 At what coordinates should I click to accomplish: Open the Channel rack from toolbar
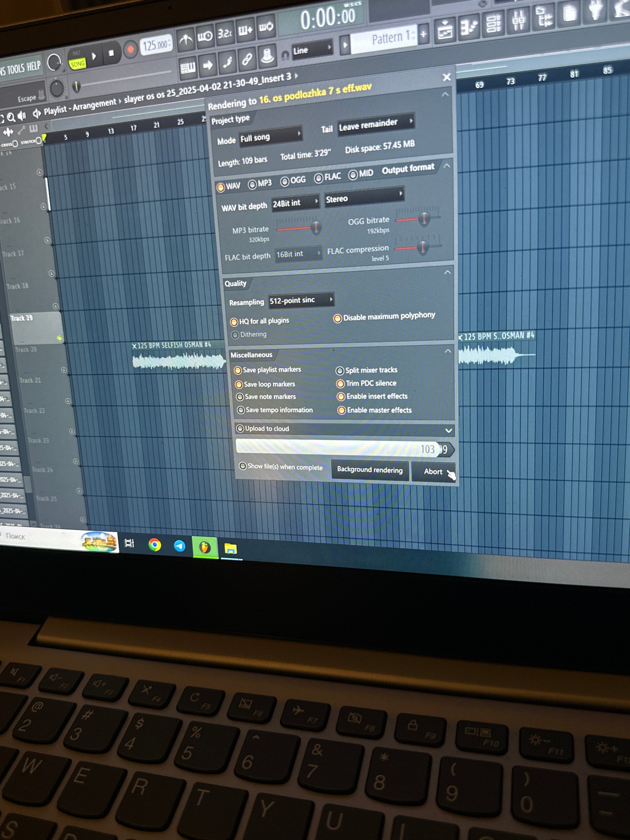click(x=494, y=23)
